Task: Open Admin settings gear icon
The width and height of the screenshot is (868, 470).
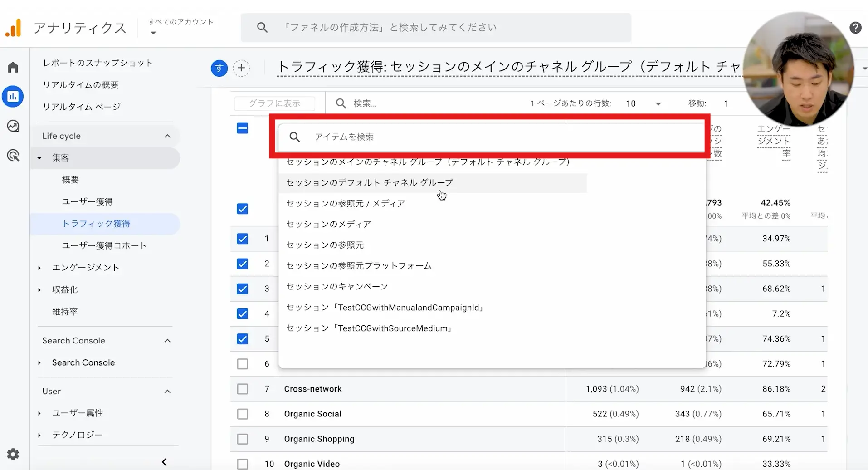Action: [x=13, y=454]
